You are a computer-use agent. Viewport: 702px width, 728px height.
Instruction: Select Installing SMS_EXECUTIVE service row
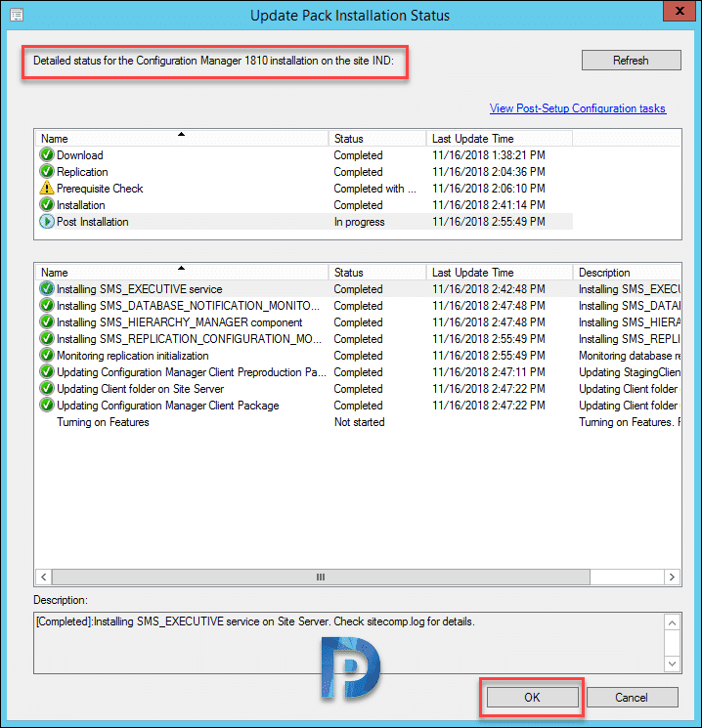click(x=358, y=289)
